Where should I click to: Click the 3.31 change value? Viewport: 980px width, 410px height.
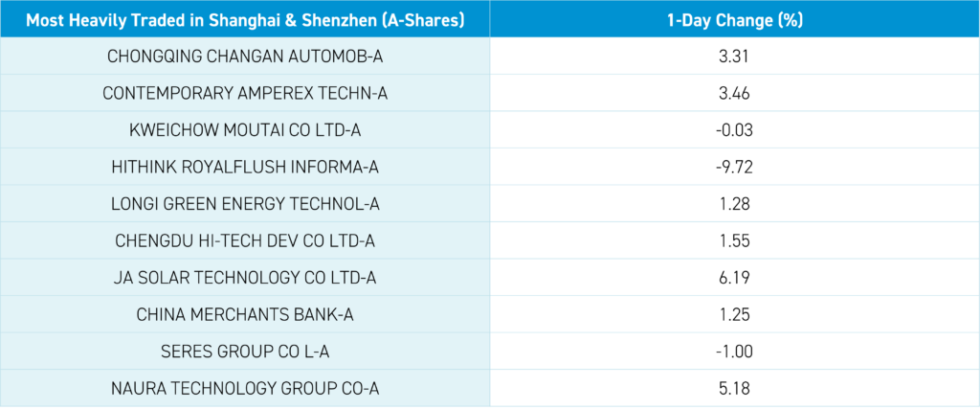point(733,57)
